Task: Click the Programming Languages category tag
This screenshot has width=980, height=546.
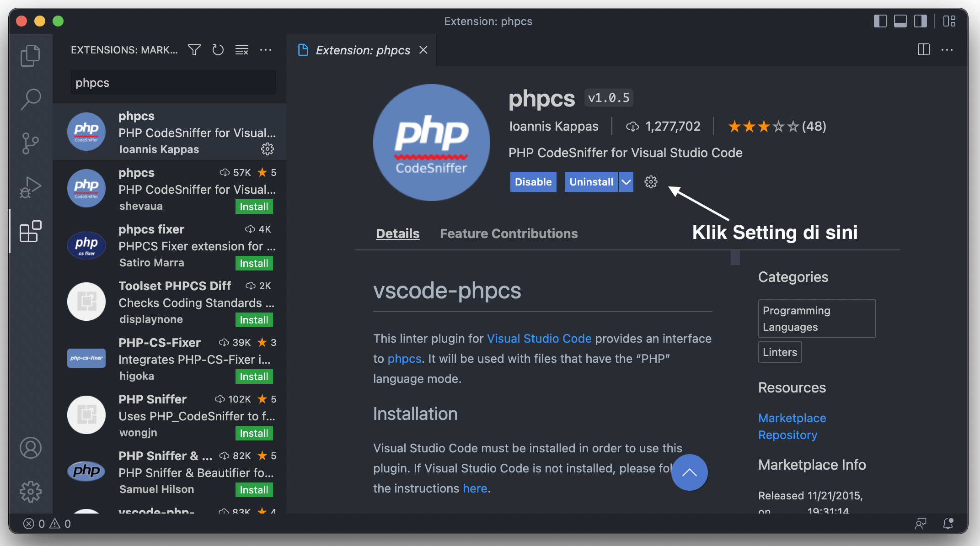Action: pos(817,319)
